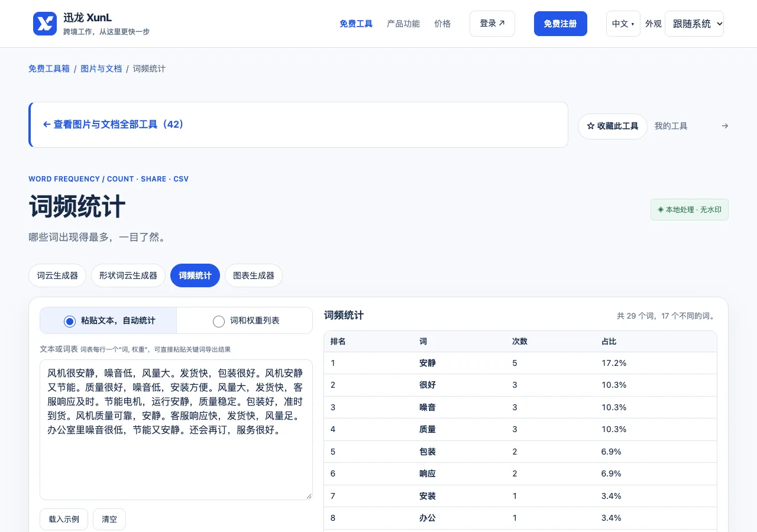The height and width of the screenshot is (532, 757).
Task: Click the word 安装 in the table
Action: pyautogui.click(x=428, y=496)
